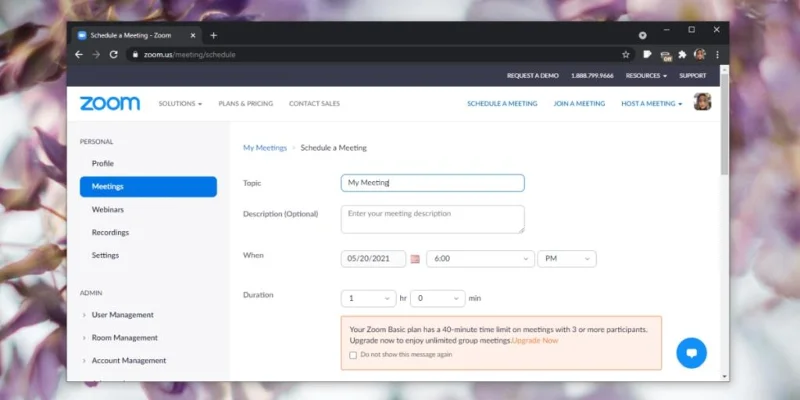Open the duration hours dropdown
The width and height of the screenshot is (800, 400).
pyautogui.click(x=368, y=298)
